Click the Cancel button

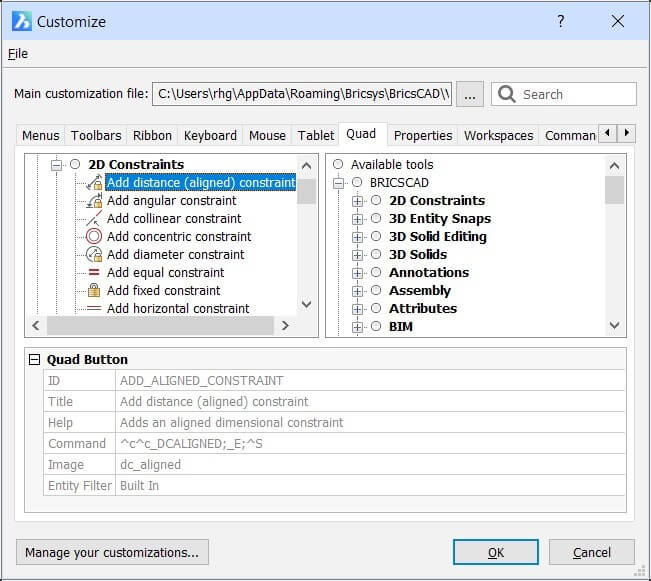592,552
